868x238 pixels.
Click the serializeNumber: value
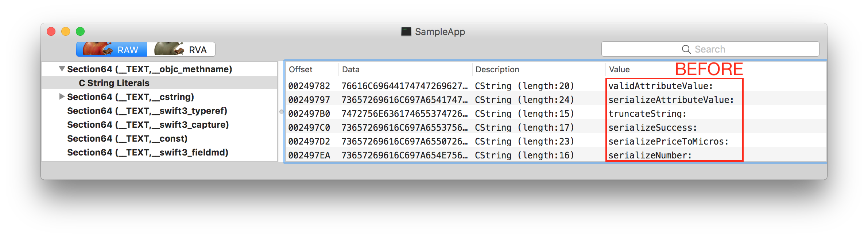[650, 155]
